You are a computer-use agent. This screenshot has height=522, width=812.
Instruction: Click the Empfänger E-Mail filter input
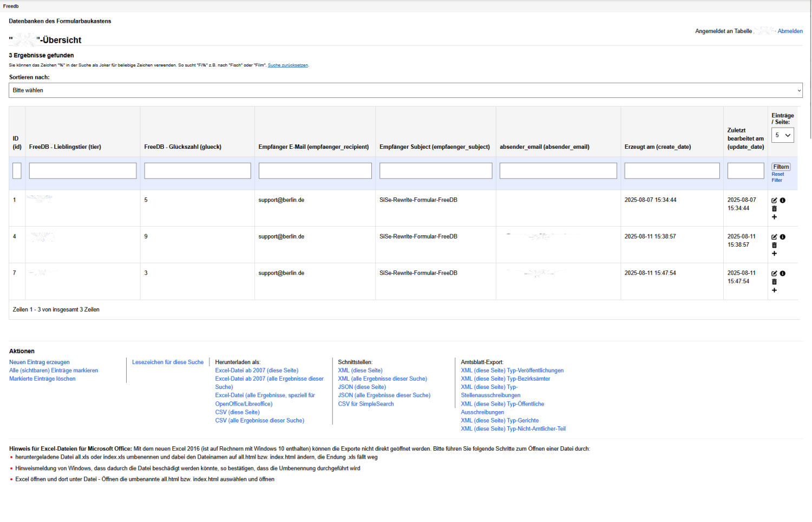315,171
